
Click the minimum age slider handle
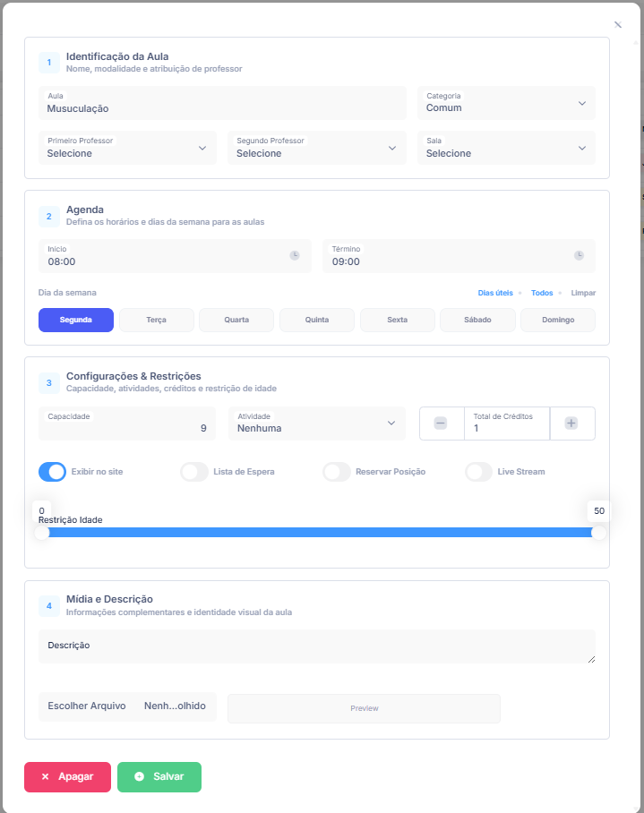(42, 533)
